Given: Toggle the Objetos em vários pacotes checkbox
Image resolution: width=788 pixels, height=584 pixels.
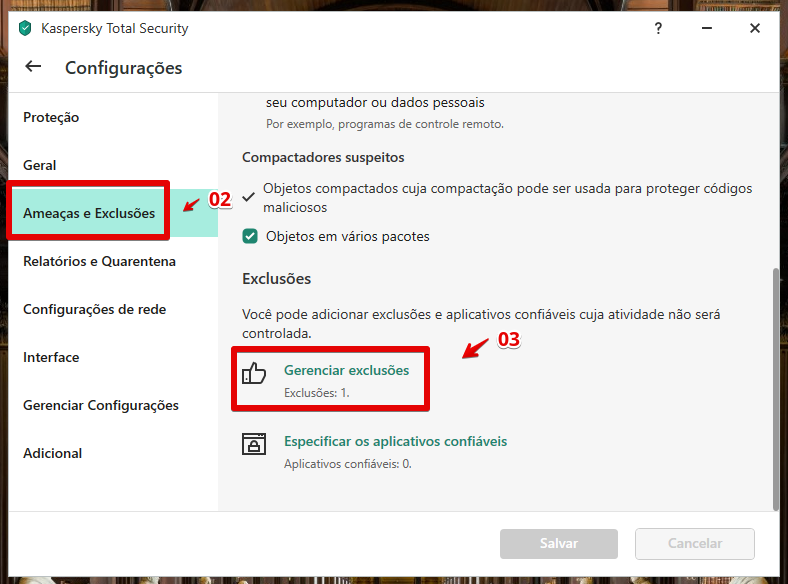Looking at the screenshot, I should pos(250,236).
